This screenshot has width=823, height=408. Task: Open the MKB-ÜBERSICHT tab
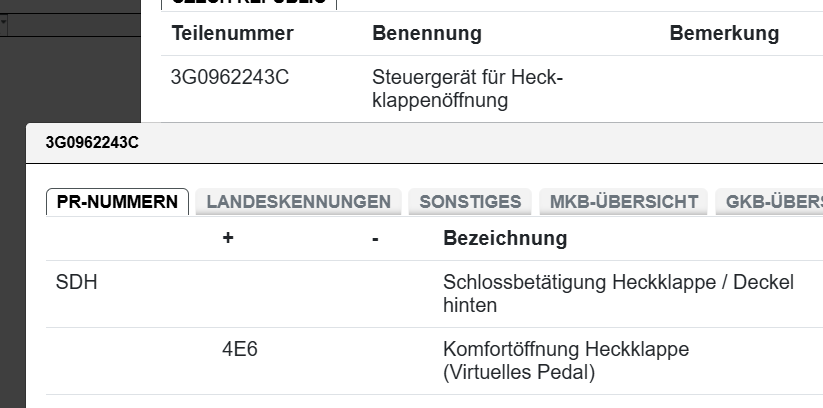tap(624, 202)
